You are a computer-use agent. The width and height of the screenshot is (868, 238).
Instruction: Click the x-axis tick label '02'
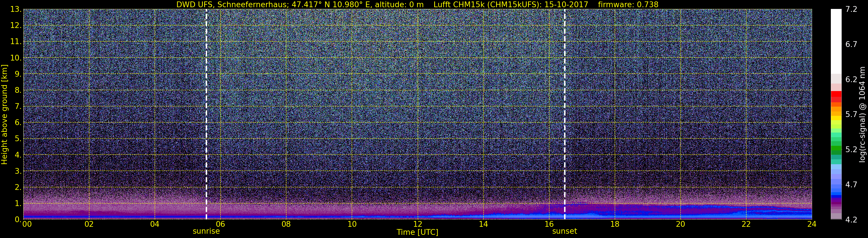(x=89, y=224)
